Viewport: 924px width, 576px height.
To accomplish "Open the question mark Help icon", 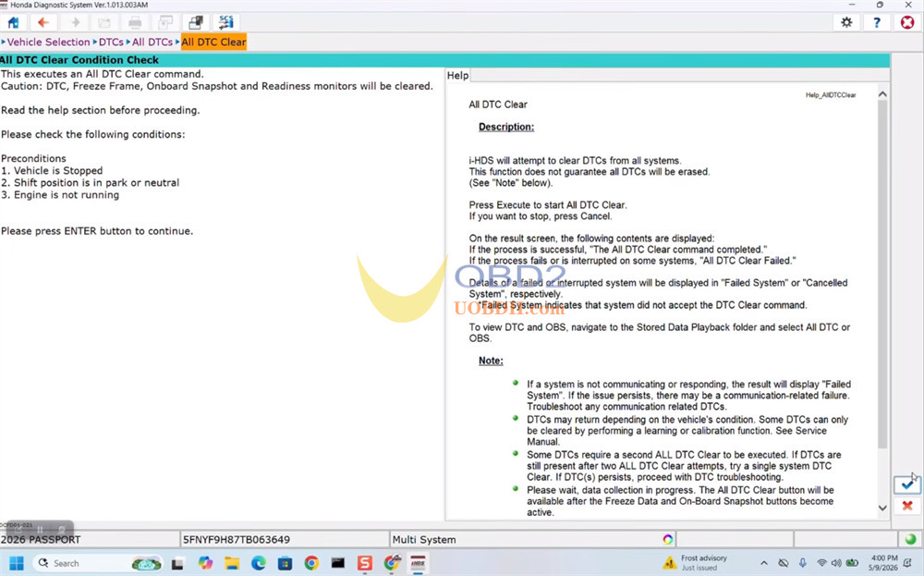I will pyautogui.click(x=877, y=22).
